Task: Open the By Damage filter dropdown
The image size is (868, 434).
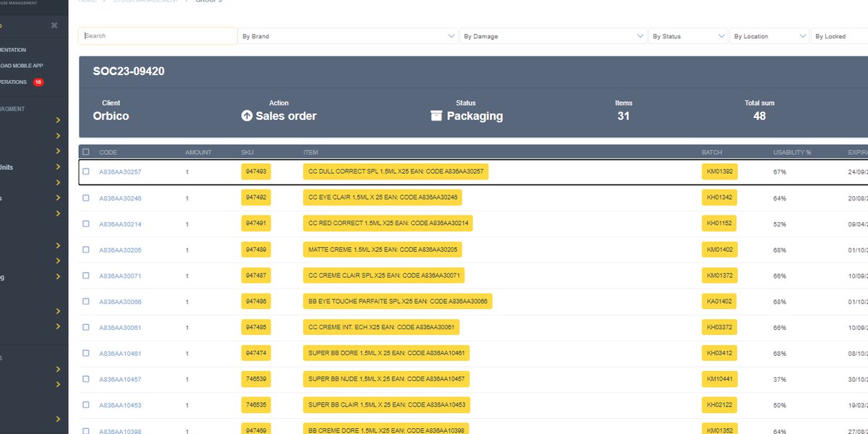Action: (553, 36)
